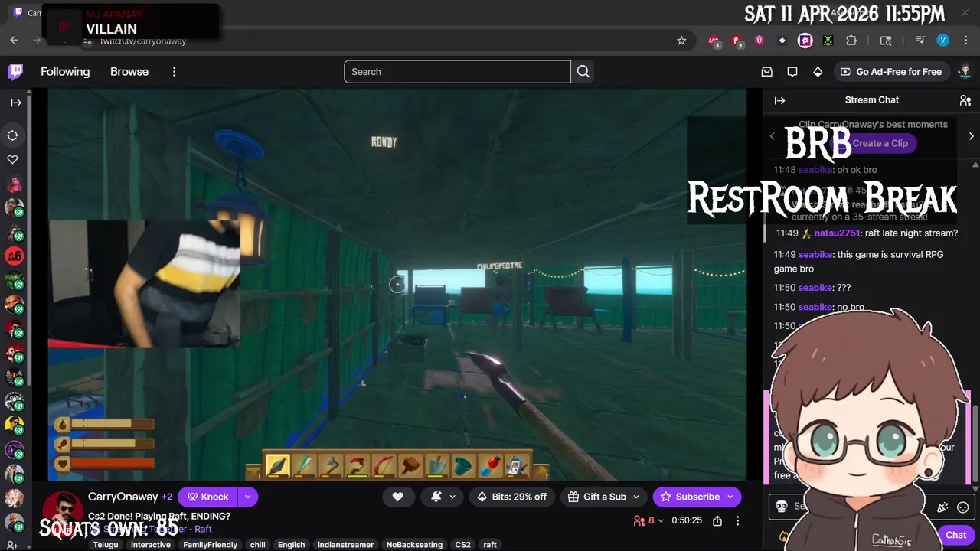Open the three-dot More menu beside Browse
The height and width of the screenshot is (551, 980).
pyautogui.click(x=175, y=72)
